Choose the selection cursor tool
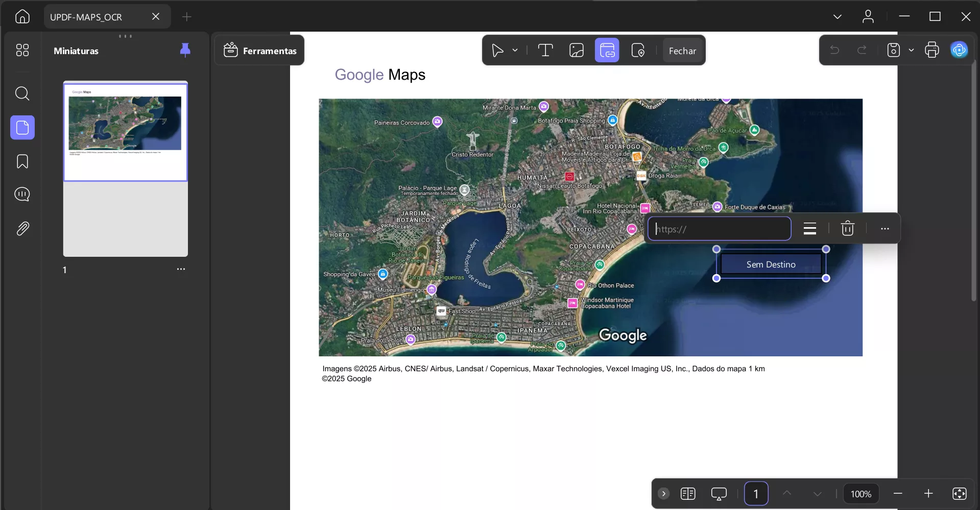The image size is (980, 510). click(497, 51)
